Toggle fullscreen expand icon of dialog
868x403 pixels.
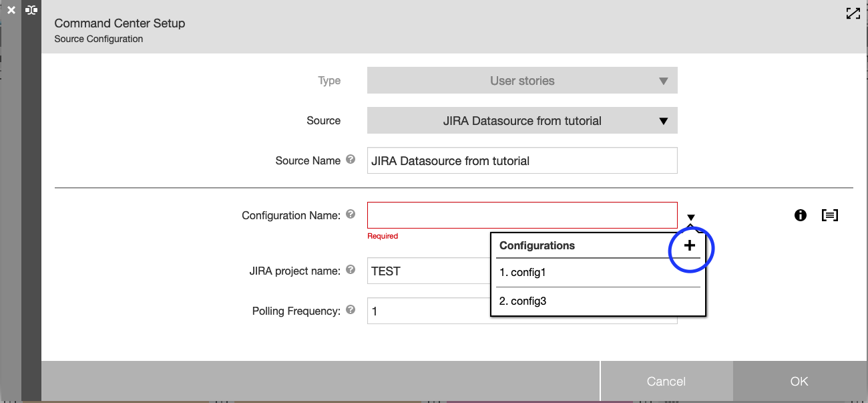click(853, 13)
